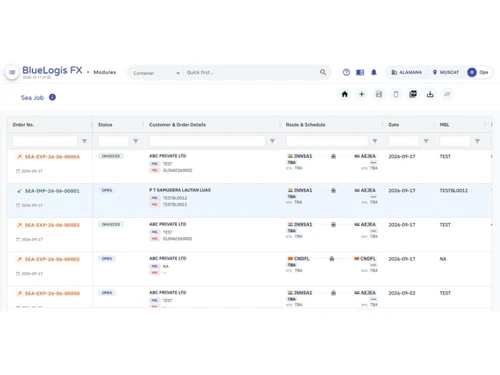Viewport: 500px width, 375px height.
Task: Sort by Route & Schedule header
Action: point(305,125)
